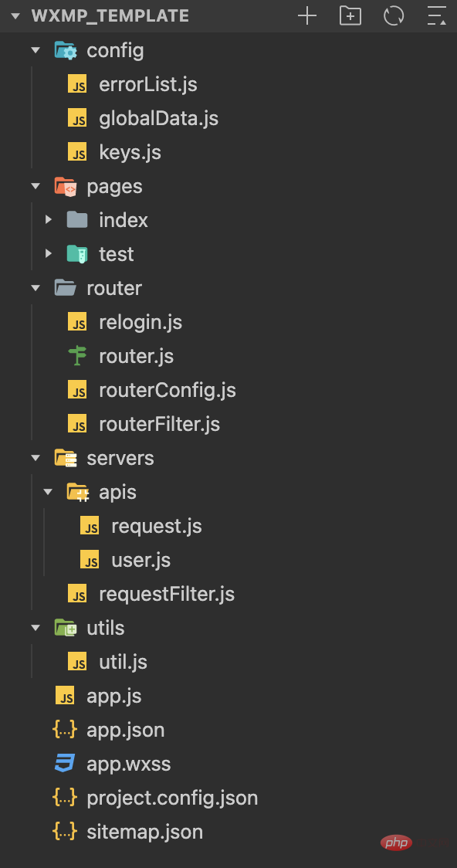This screenshot has width=457, height=868.
Task: Click the Collapse All folders icon
Action: pos(436,15)
